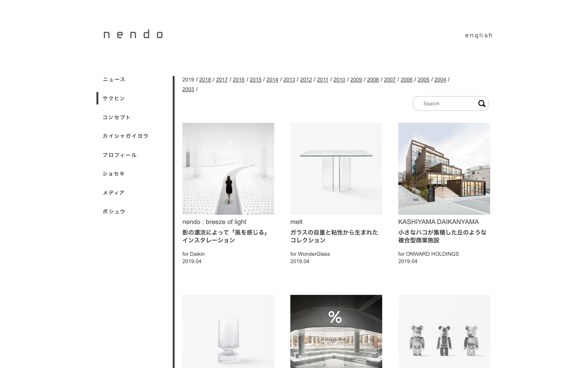Open KASHIYAMA DAIKANYAMA building thumbnail

pos(444,169)
